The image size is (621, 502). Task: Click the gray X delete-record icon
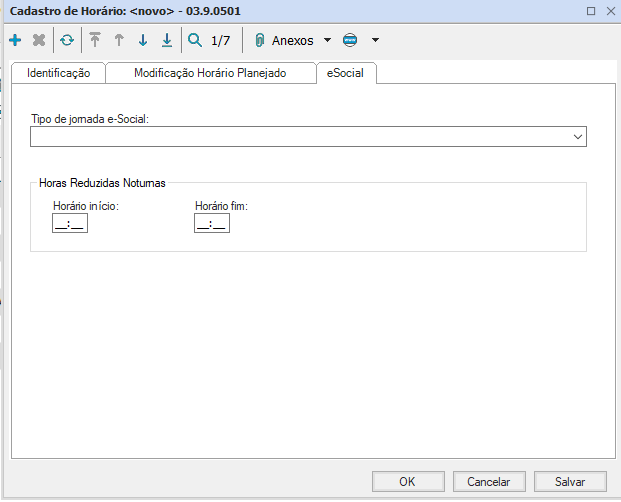click(39, 41)
